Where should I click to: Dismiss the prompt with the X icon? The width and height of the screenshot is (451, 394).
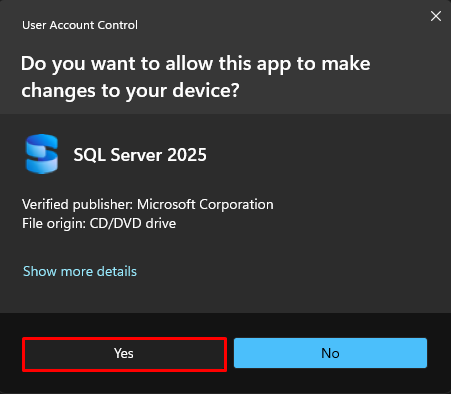coord(436,16)
